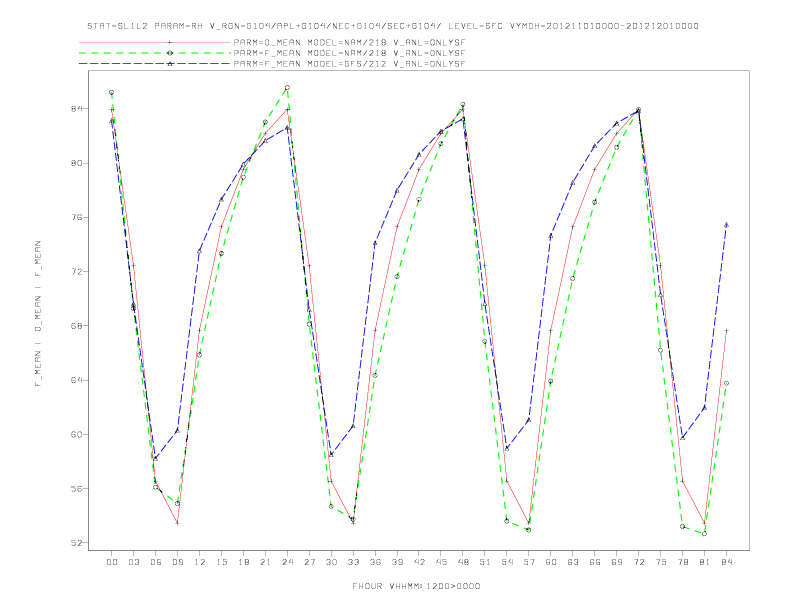Click x-axis tick label 36
The height and width of the screenshot is (612, 792).
point(375,562)
